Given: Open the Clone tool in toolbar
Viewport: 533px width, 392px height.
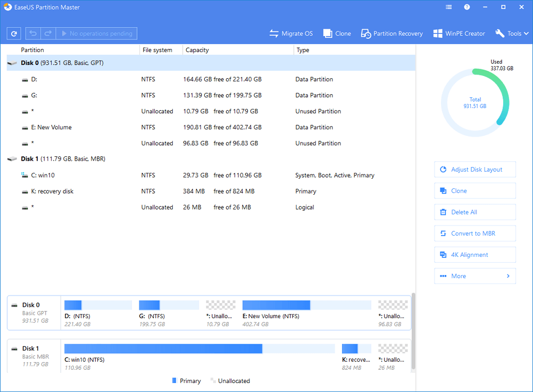Looking at the screenshot, I should pos(337,34).
